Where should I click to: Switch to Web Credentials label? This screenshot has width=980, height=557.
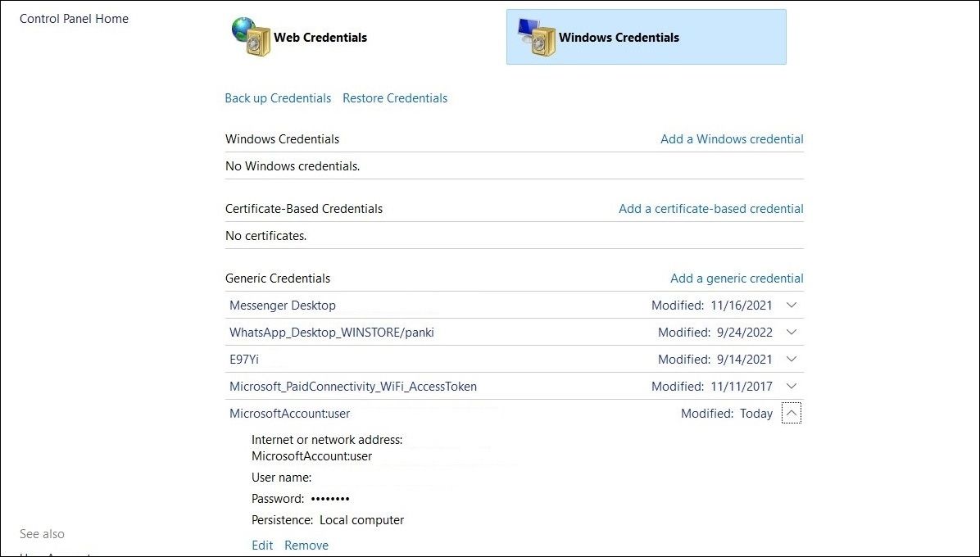[x=320, y=38]
